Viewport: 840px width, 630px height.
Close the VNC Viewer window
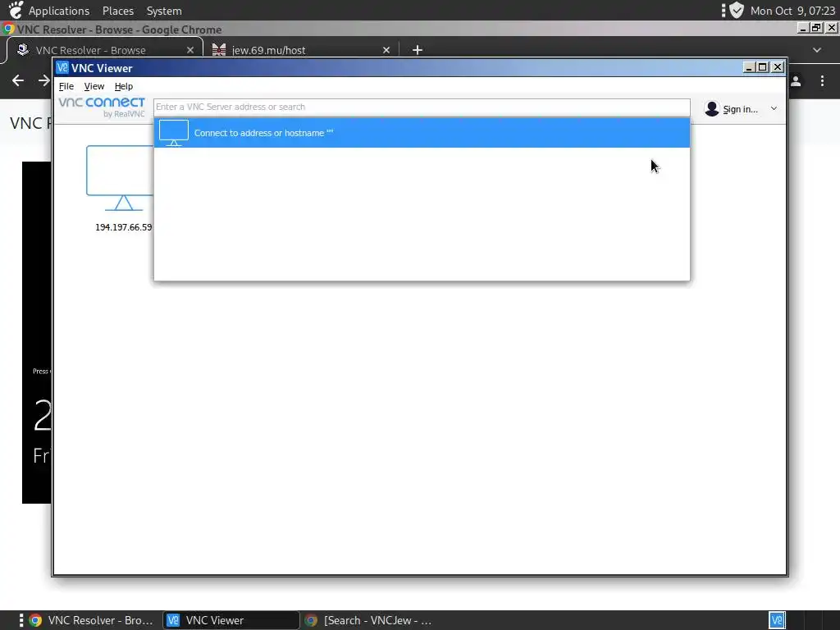pos(778,67)
